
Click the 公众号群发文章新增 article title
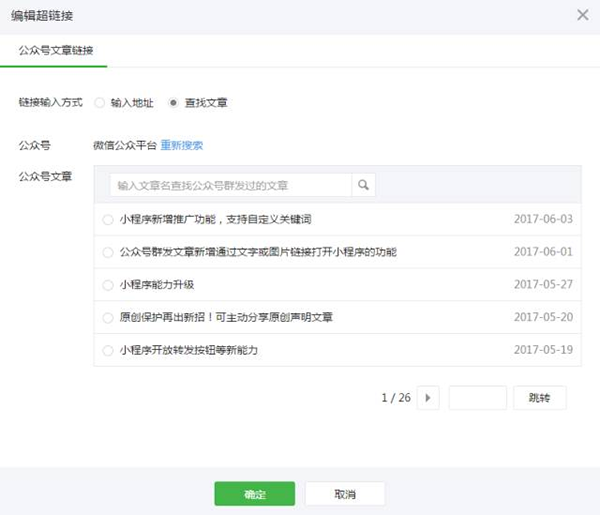[258, 252]
